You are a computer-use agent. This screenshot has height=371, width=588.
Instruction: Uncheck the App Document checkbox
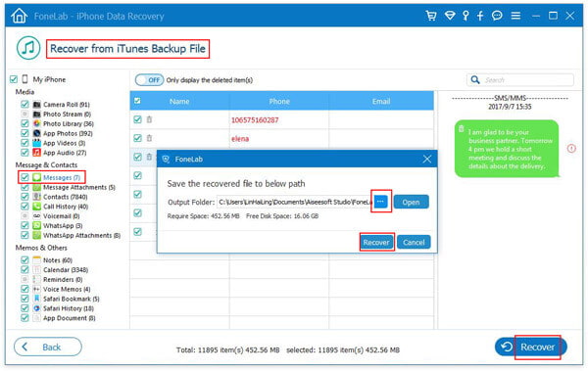(x=24, y=318)
